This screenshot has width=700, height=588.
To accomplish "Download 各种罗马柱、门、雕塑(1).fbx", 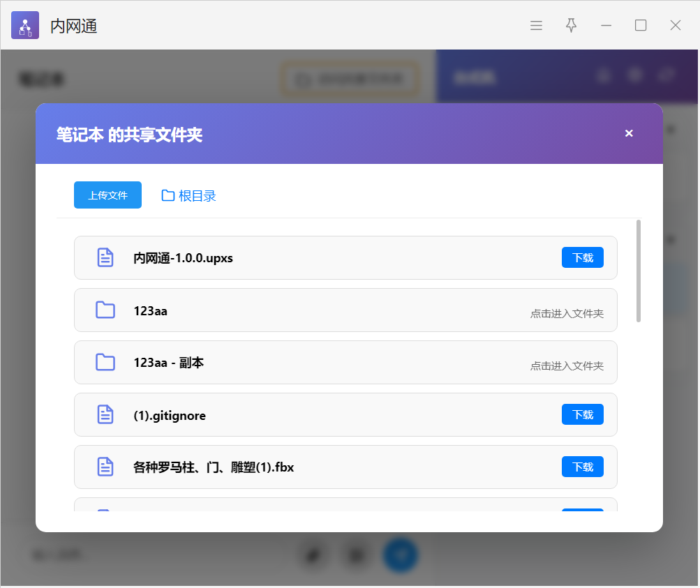I will click(582, 467).
